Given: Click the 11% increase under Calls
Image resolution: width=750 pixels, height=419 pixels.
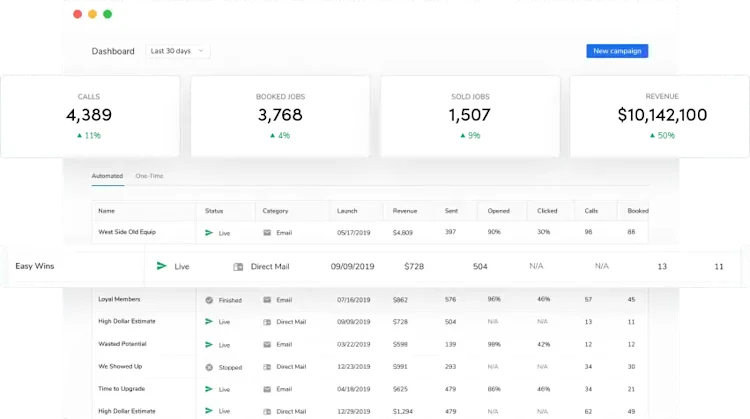Looking at the screenshot, I should [89, 135].
